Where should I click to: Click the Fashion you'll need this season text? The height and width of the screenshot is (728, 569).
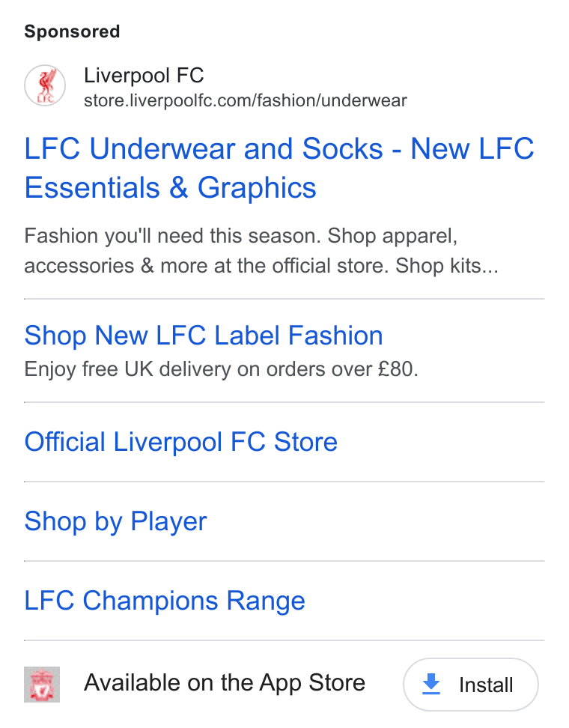tap(173, 236)
